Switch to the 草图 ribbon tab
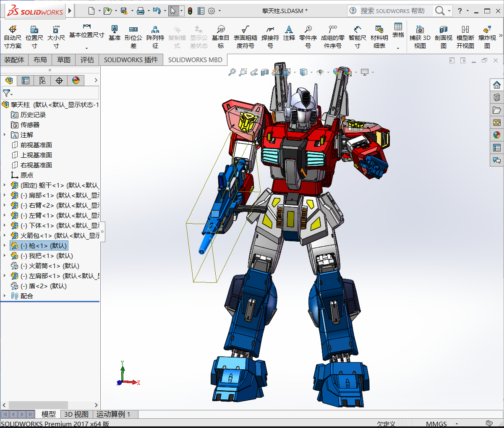The image size is (504, 428). point(64,60)
